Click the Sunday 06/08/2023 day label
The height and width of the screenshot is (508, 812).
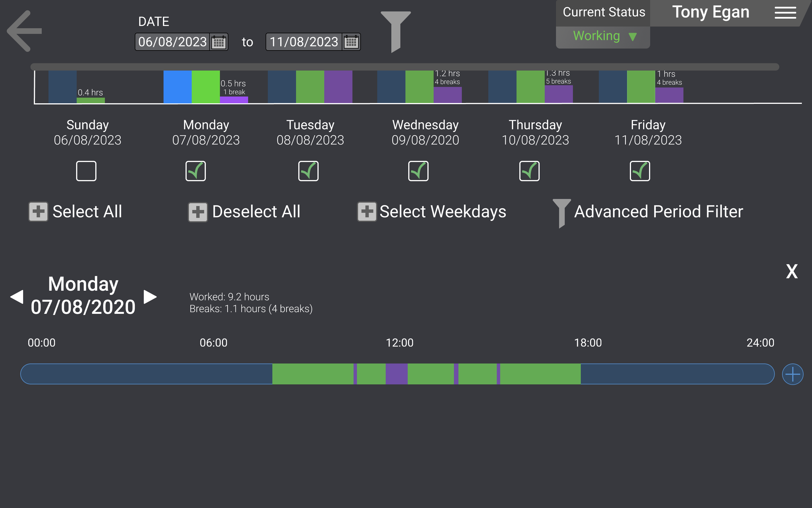point(88,132)
